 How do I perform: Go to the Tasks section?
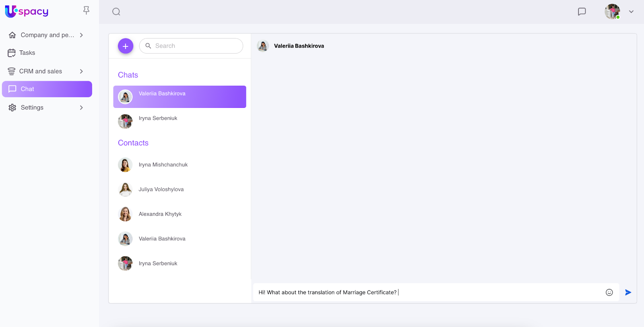27,53
